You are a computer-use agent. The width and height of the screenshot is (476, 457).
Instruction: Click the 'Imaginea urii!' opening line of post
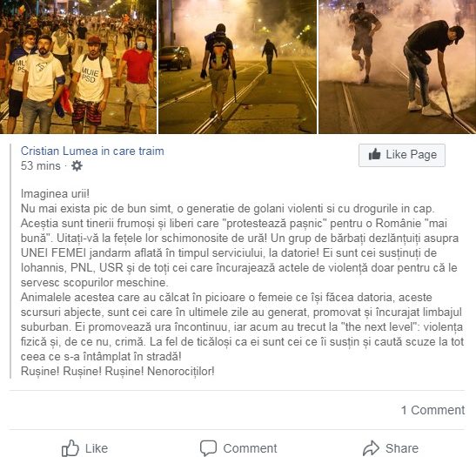point(55,193)
